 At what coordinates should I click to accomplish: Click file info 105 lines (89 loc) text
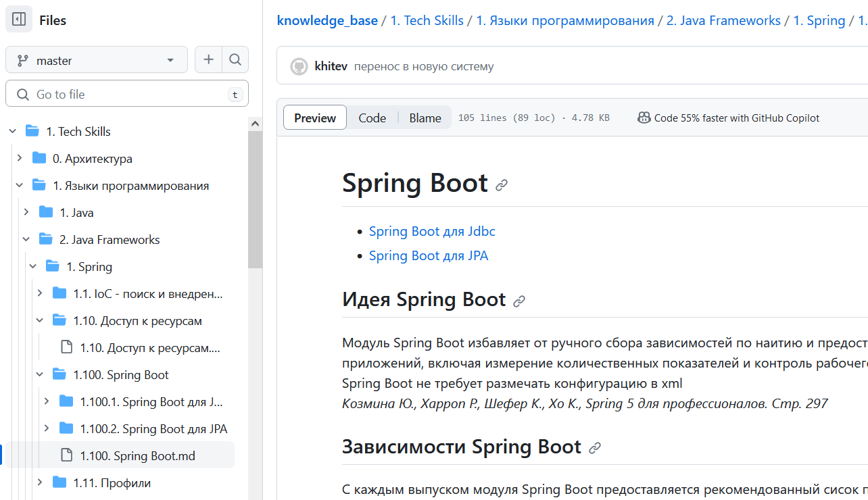pyautogui.click(x=507, y=118)
